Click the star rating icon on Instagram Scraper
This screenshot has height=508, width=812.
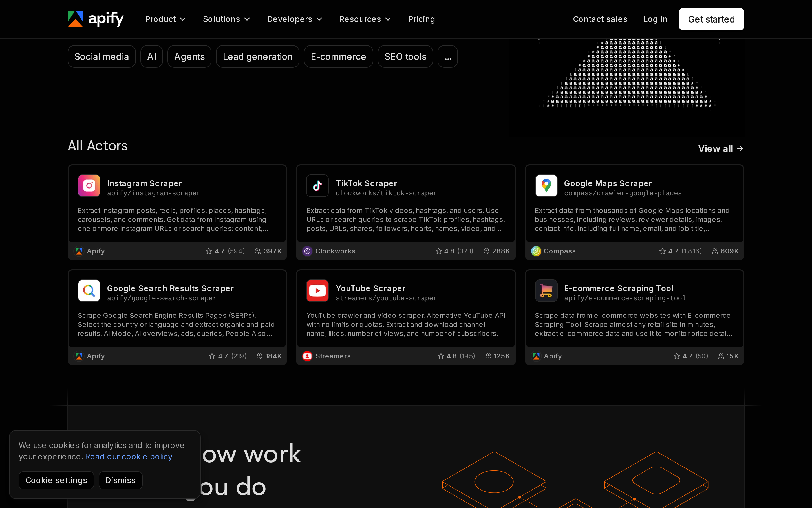pyautogui.click(x=208, y=251)
